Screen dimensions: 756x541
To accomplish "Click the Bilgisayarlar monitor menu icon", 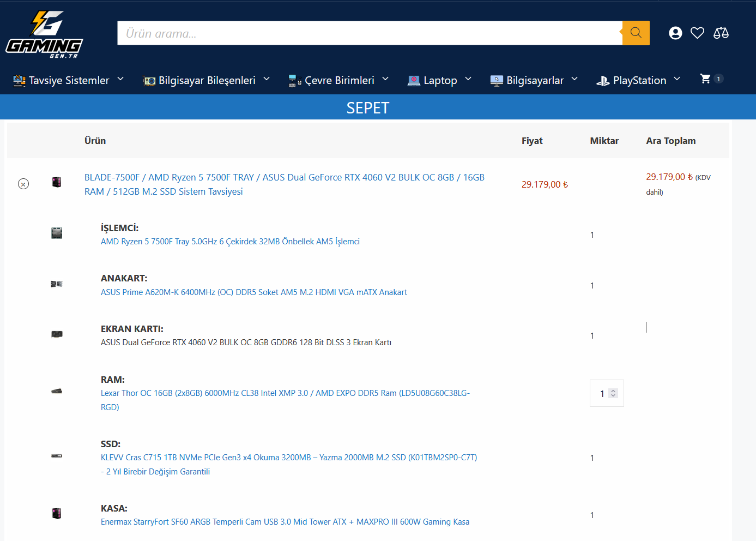I will coord(497,81).
